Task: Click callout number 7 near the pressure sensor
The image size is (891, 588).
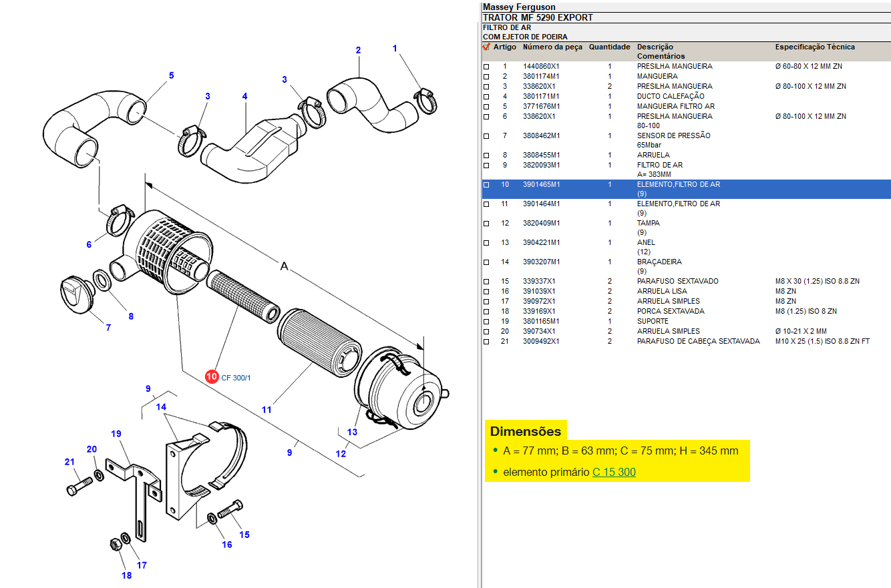Action: coord(108,327)
